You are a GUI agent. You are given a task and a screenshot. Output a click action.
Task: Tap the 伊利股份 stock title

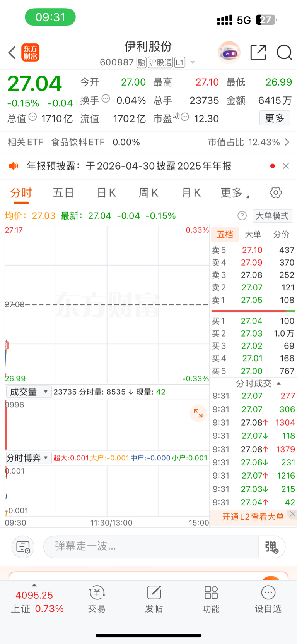coord(148,46)
